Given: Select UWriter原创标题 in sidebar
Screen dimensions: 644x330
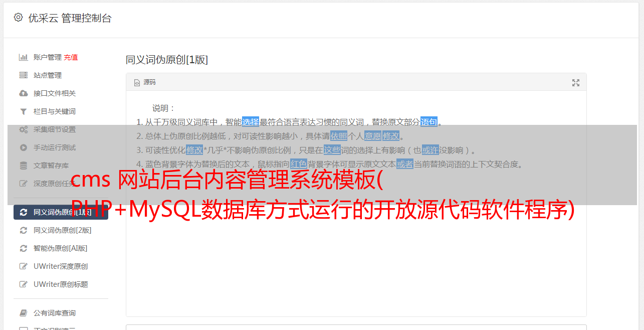Looking at the screenshot, I should point(61,284).
